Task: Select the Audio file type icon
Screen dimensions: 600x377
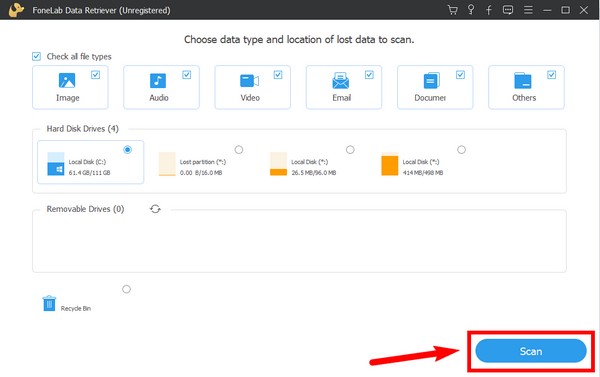Action: pyautogui.click(x=158, y=81)
